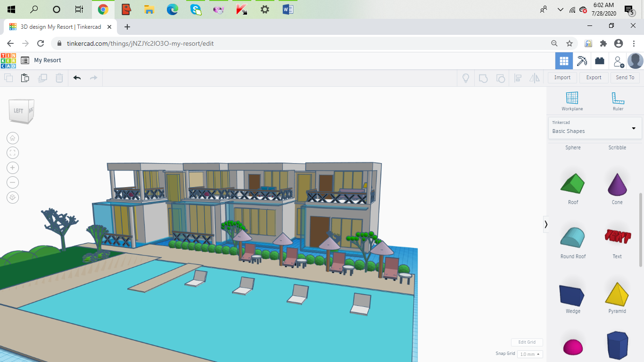
Task: Click the Export button
Action: (x=594, y=77)
